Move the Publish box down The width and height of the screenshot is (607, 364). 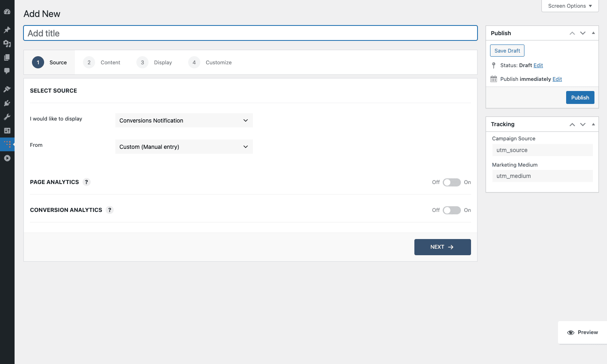[x=583, y=33]
